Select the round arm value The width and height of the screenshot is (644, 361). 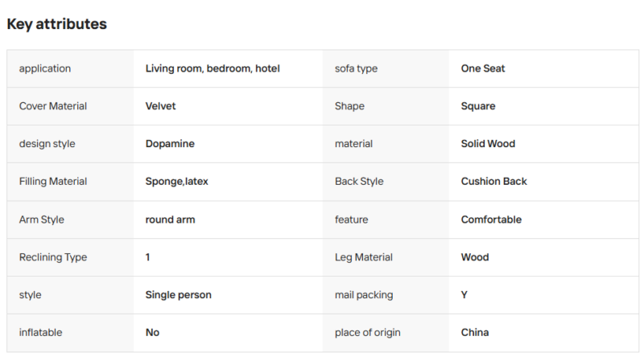pyautogui.click(x=170, y=219)
